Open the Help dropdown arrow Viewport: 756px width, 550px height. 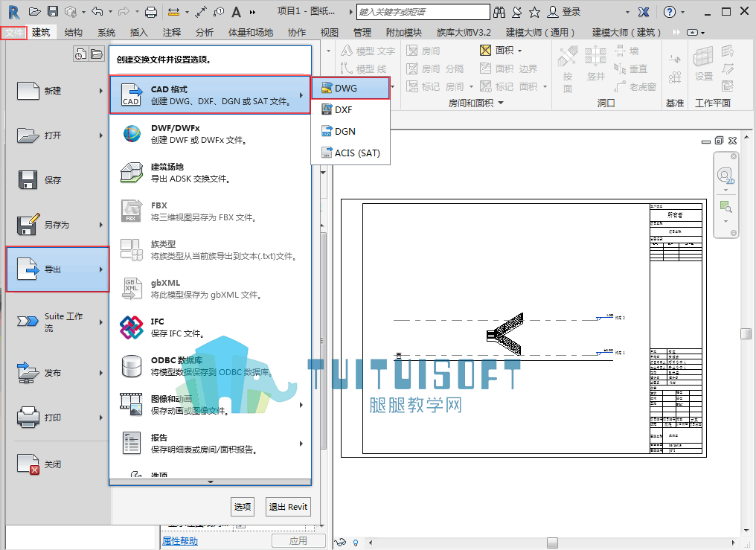tap(682, 12)
